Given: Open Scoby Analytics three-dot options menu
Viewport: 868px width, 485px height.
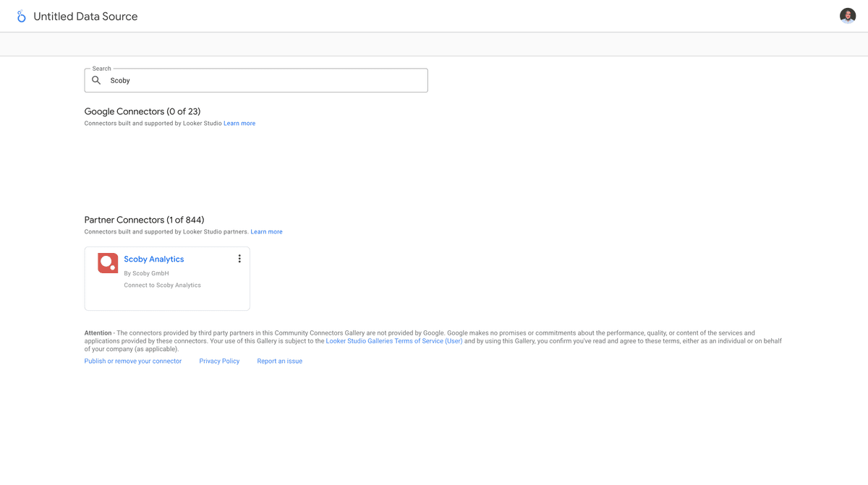Looking at the screenshot, I should point(239,259).
